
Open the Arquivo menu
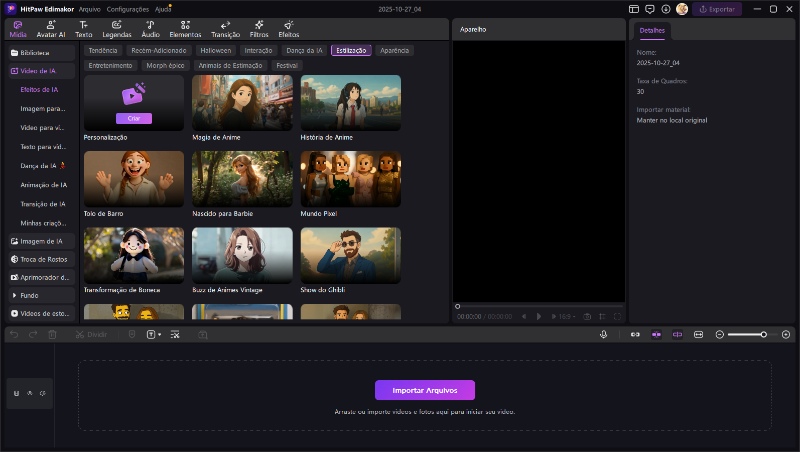89,9
